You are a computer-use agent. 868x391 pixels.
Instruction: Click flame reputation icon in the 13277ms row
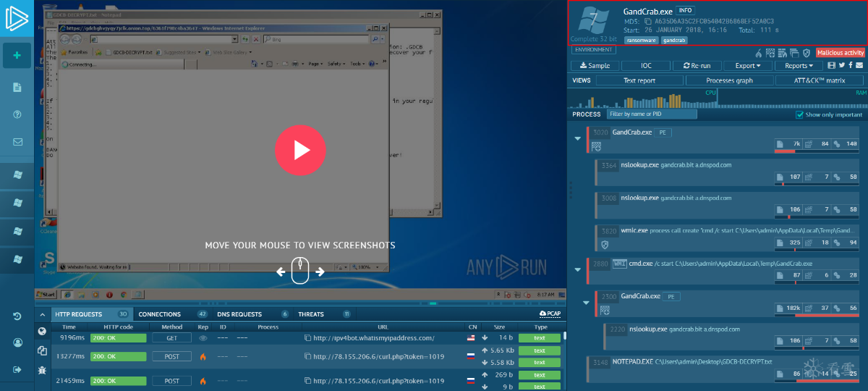pyautogui.click(x=203, y=356)
